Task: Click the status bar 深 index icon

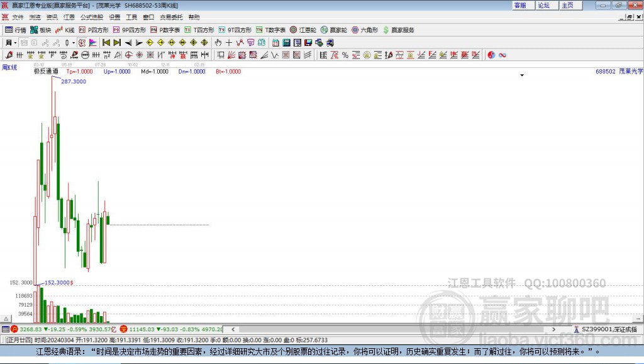Action: tap(123, 329)
